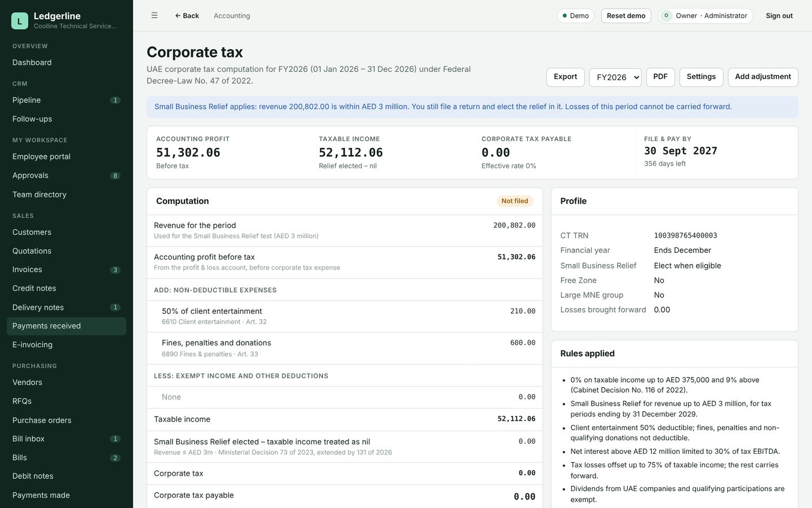The height and width of the screenshot is (508, 812).
Task: Click the CT TRN number 100398765400003
Action: tap(685, 235)
